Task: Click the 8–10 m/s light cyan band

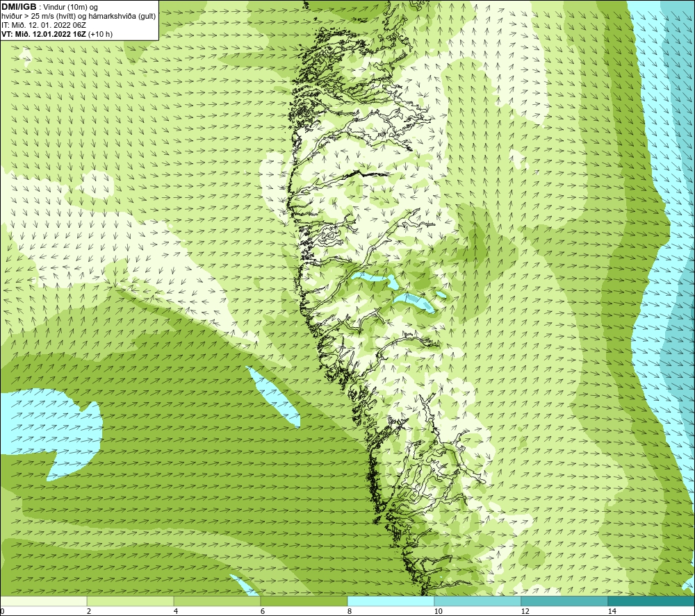Action: click(x=391, y=601)
